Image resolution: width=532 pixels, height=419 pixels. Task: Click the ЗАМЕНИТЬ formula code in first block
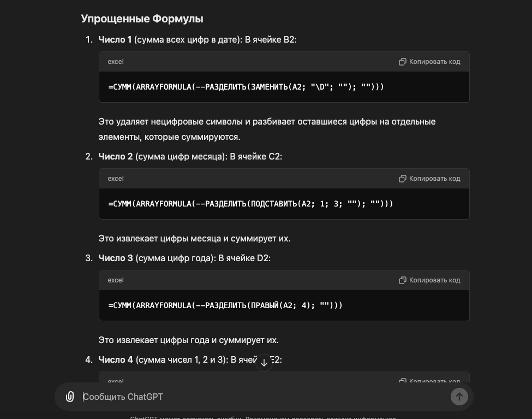click(246, 87)
